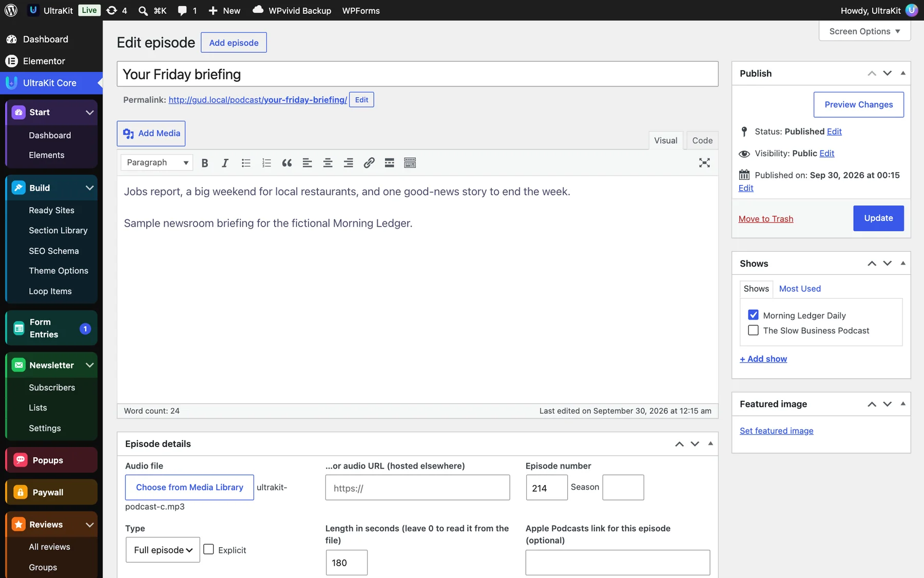Align text left
Image resolution: width=924 pixels, height=578 pixels.
(x=307, y=163)
